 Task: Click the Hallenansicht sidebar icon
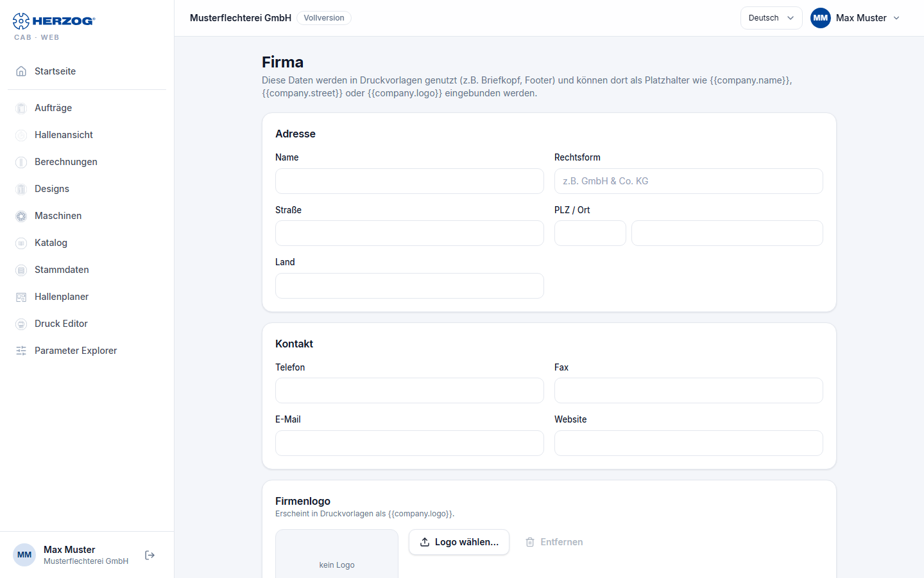click(21, 135)
